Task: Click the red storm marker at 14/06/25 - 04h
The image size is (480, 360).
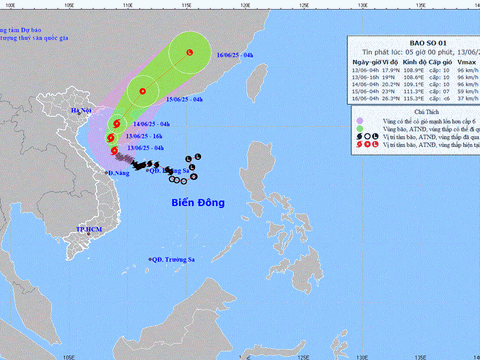Action: (116, 124)
